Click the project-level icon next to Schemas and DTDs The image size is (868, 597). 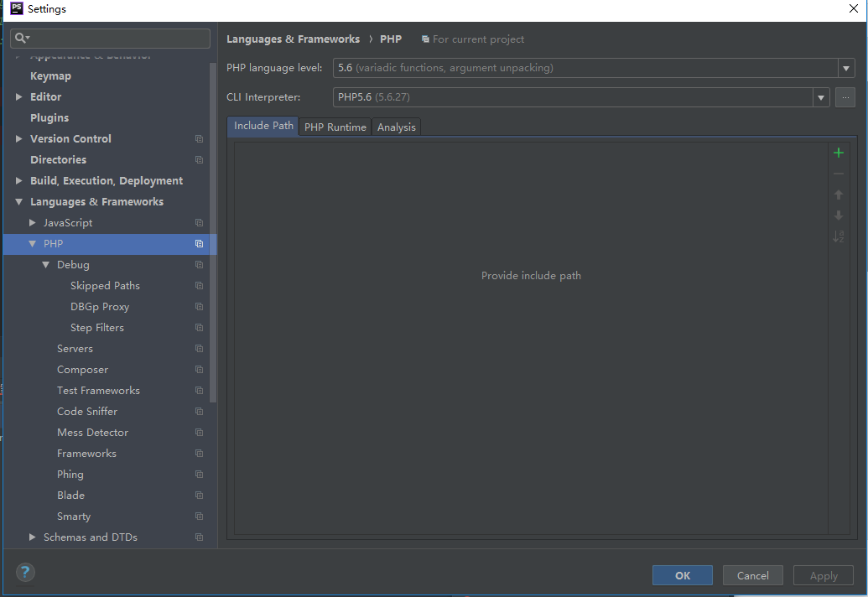click(x=200, y=537)
